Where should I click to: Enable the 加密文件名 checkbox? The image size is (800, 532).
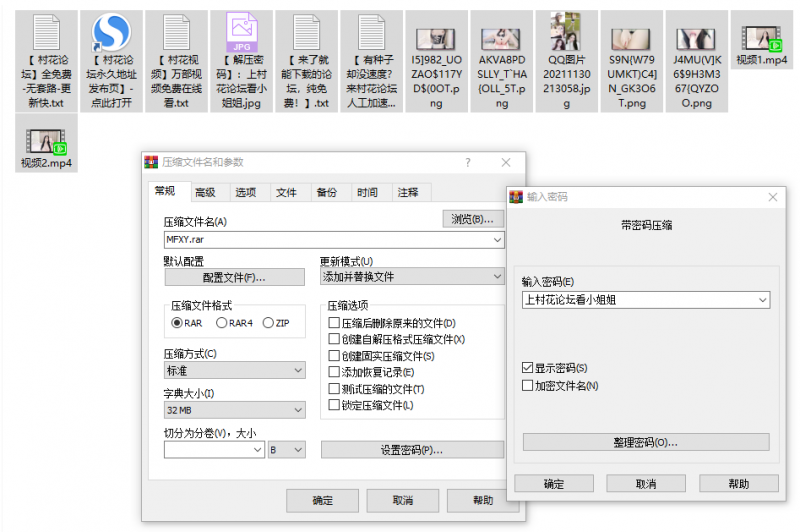point(528,385)
